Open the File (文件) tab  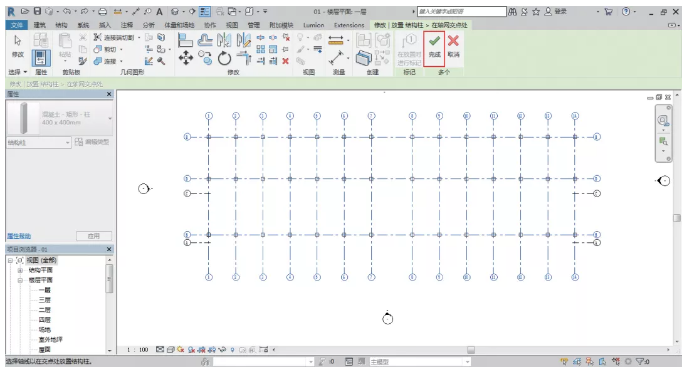coord(17,25)
